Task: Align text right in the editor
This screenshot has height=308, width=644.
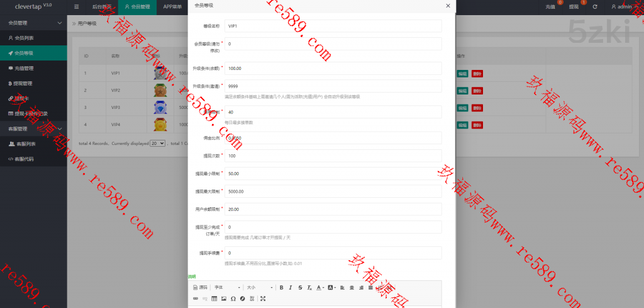Action: 361,287
